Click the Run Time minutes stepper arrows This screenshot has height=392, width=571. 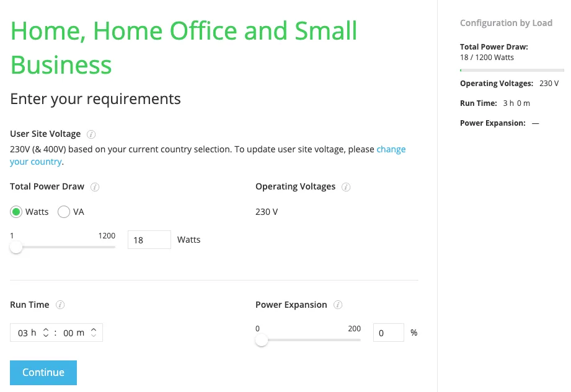pyautogui.click(x=94, y=333)
